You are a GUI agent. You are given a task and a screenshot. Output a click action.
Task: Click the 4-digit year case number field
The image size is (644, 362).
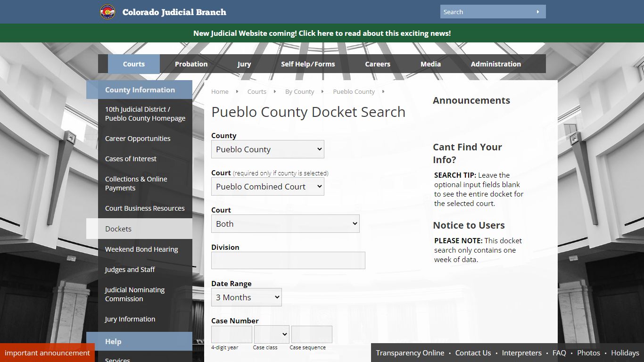click(231, 334)
